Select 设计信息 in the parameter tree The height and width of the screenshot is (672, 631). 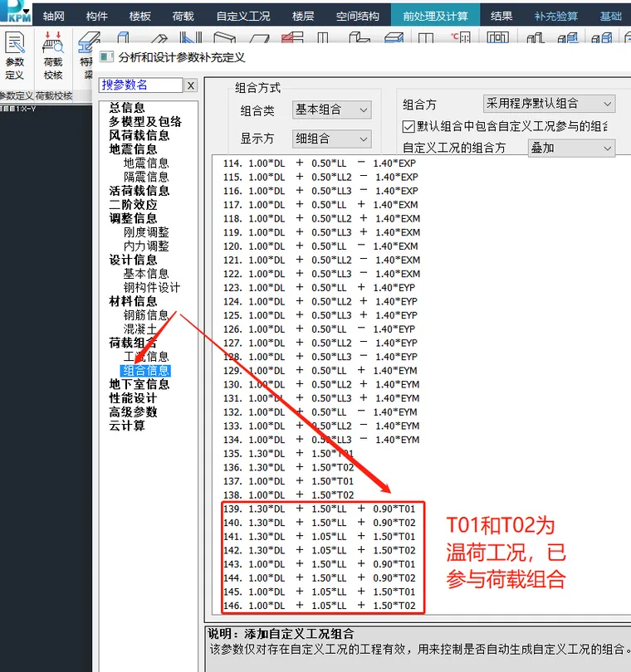pos(134,260)
